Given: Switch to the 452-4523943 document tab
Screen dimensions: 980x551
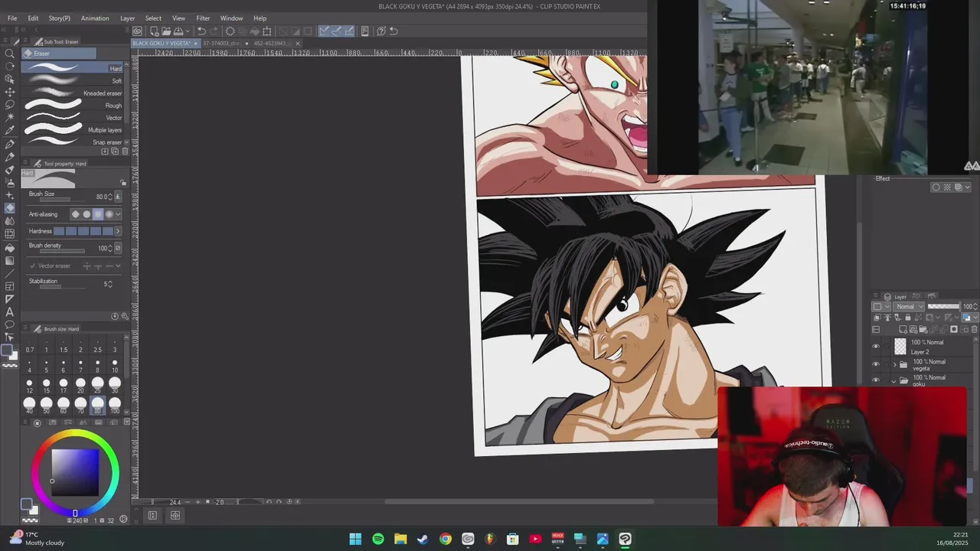Looking at the screenshot, I should (273, 44).
